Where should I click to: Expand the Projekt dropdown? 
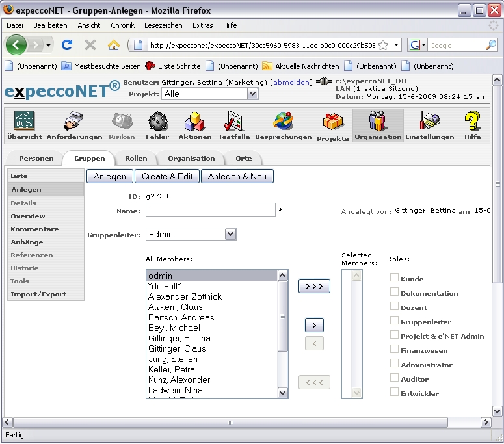pos(252,94)
